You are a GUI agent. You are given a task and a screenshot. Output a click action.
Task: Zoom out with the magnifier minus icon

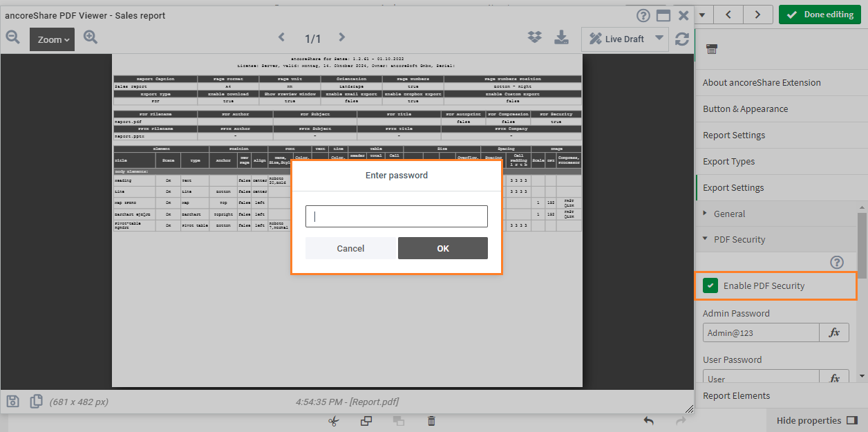[12, 38]
